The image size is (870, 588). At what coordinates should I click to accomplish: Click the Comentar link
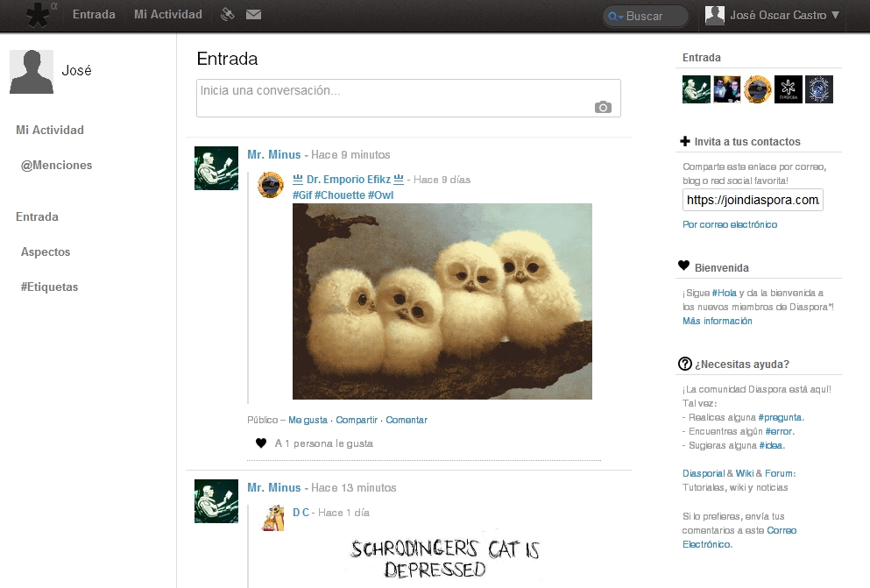(x=407, y=420)
